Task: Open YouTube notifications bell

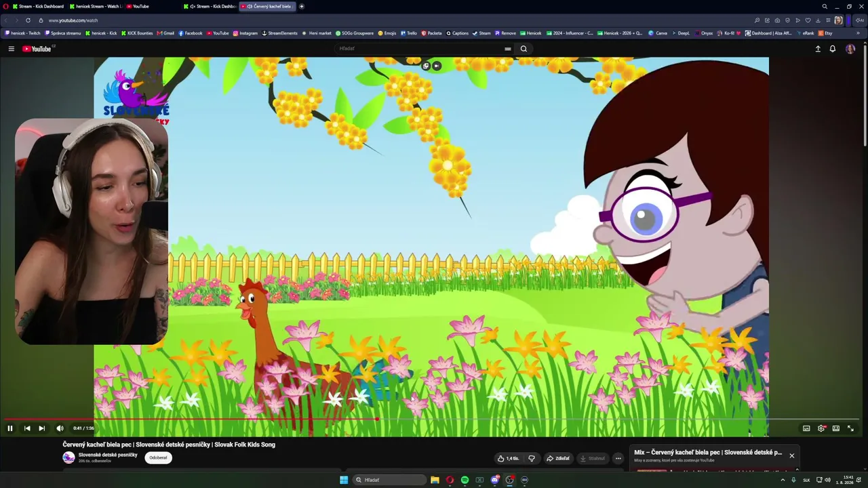Action: pyautogui.click(x=833, y=49)
